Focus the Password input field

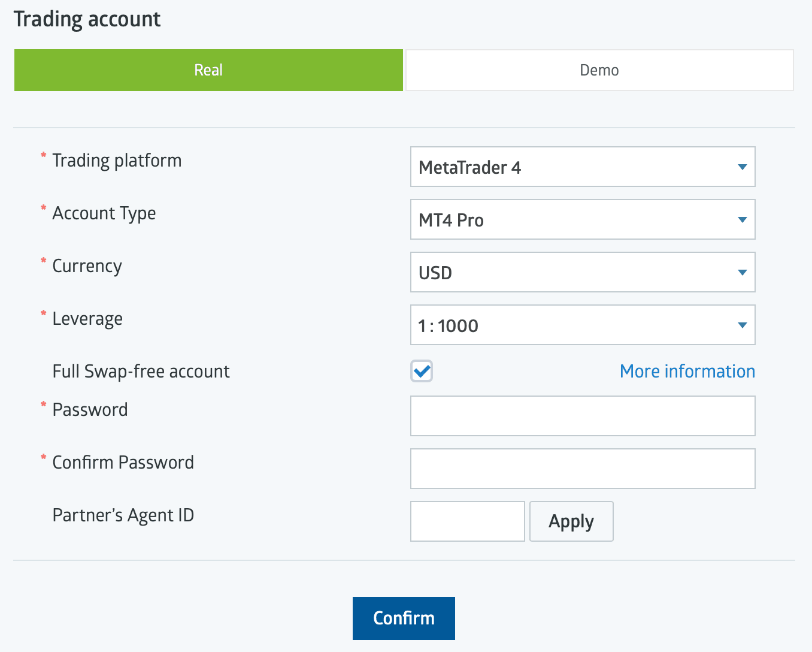pos(583,416)
